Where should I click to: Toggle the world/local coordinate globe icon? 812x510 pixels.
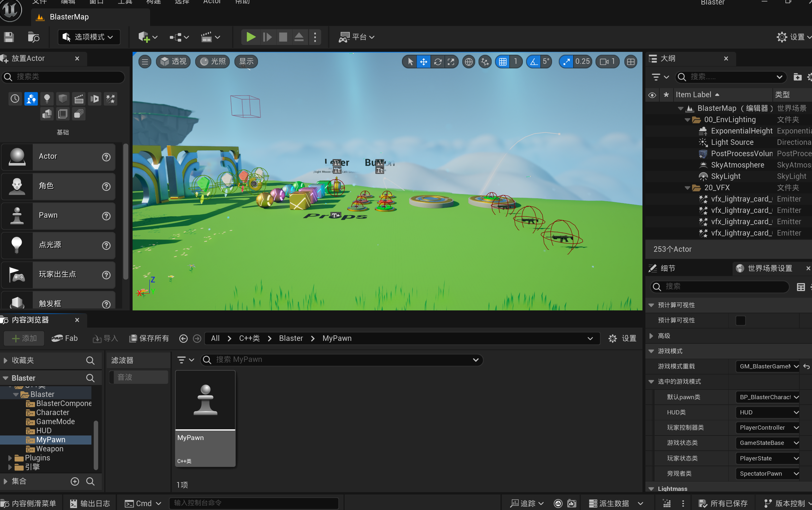click(x=468, y=62)
